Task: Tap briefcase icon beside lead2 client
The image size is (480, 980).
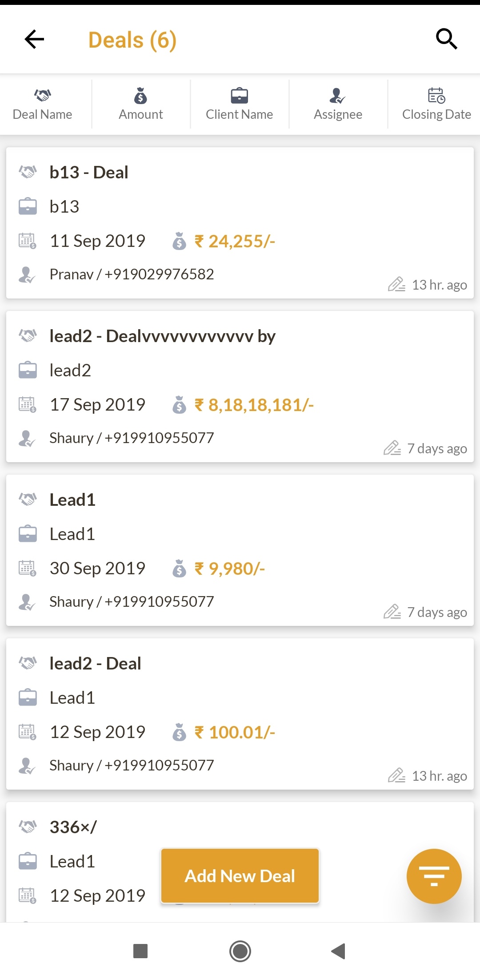Action: point(28,370)
